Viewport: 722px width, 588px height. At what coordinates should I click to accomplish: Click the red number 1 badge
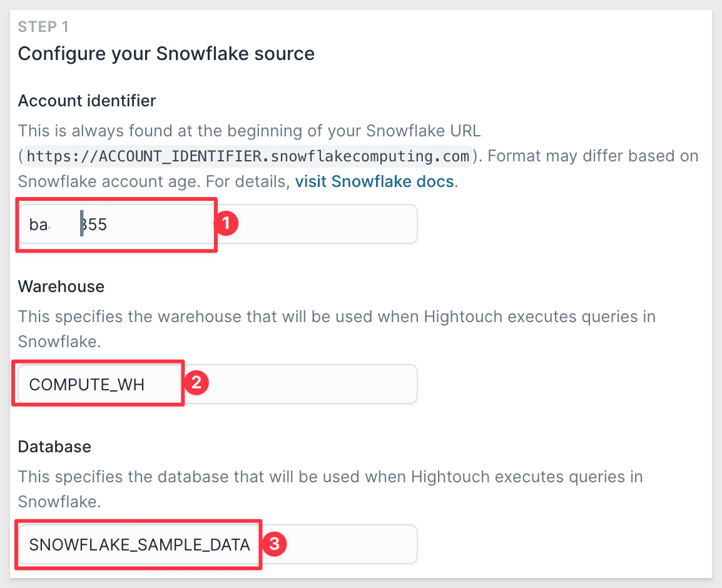click(226, 223)
